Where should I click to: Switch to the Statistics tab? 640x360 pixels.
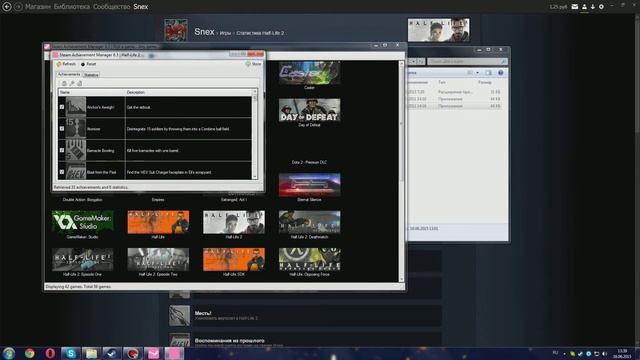click(x=91, y=75)
